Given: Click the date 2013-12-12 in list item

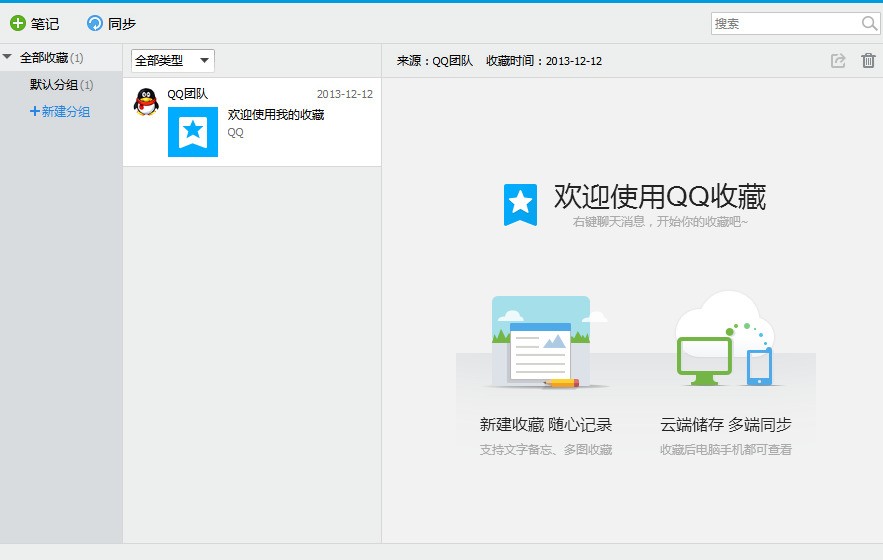Looking at the screenshot, I should 345,94.
